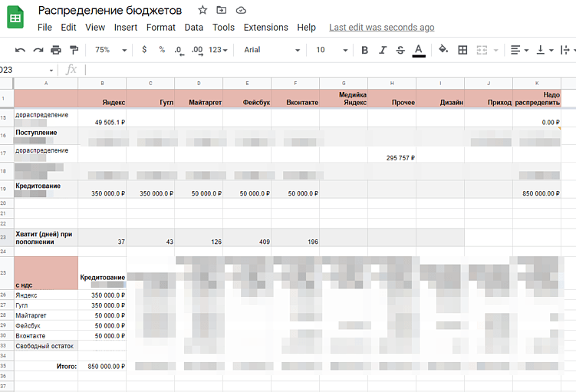Print the spreadsheet
Viewport: 576px width, 392px height.
point(56,50)
